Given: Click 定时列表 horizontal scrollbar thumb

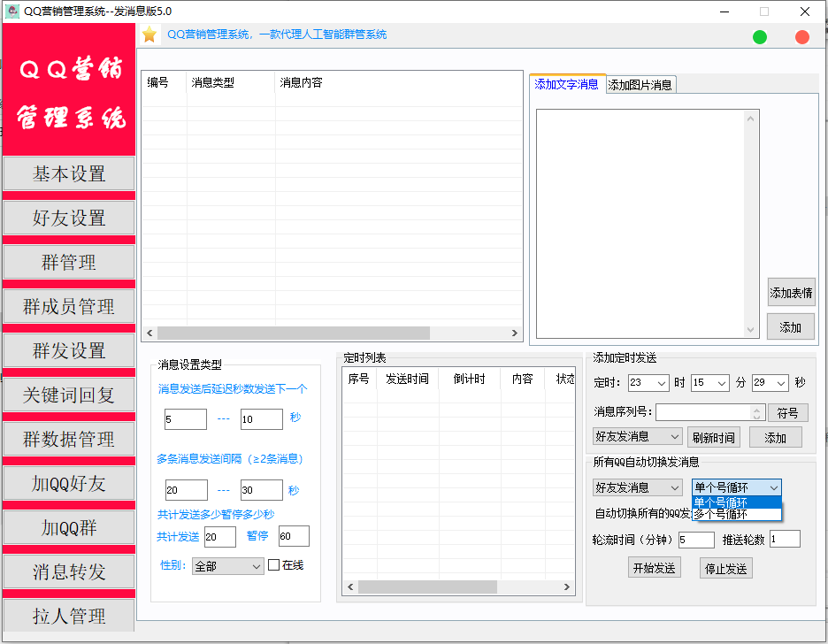Looking at the screenshot, I should 428,587.
